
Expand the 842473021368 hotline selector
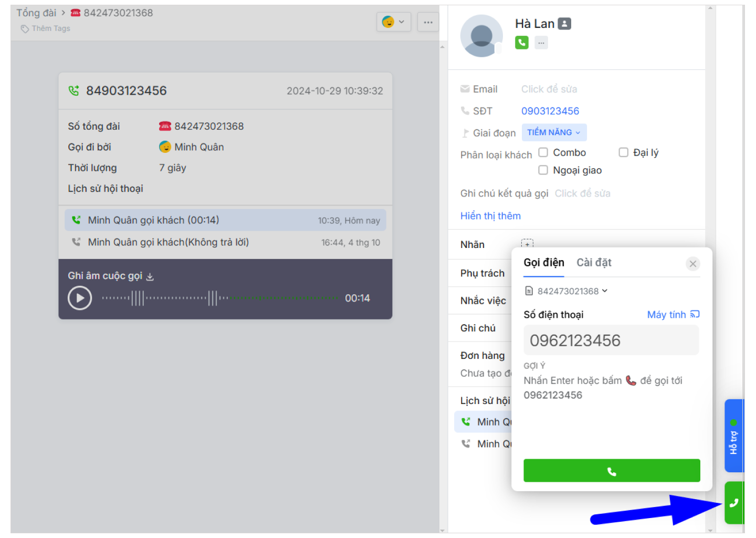tap(567, 291)
